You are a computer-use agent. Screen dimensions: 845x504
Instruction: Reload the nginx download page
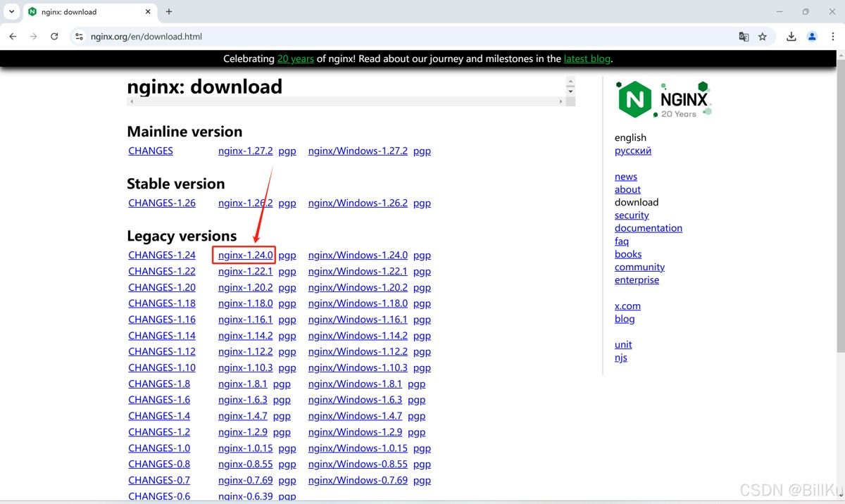[54, 37]
